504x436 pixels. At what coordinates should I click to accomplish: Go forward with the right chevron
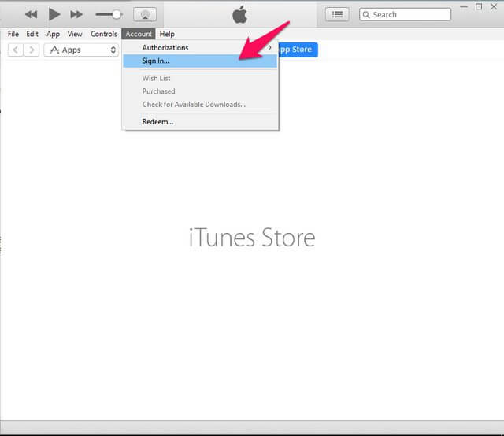point(31,50)
